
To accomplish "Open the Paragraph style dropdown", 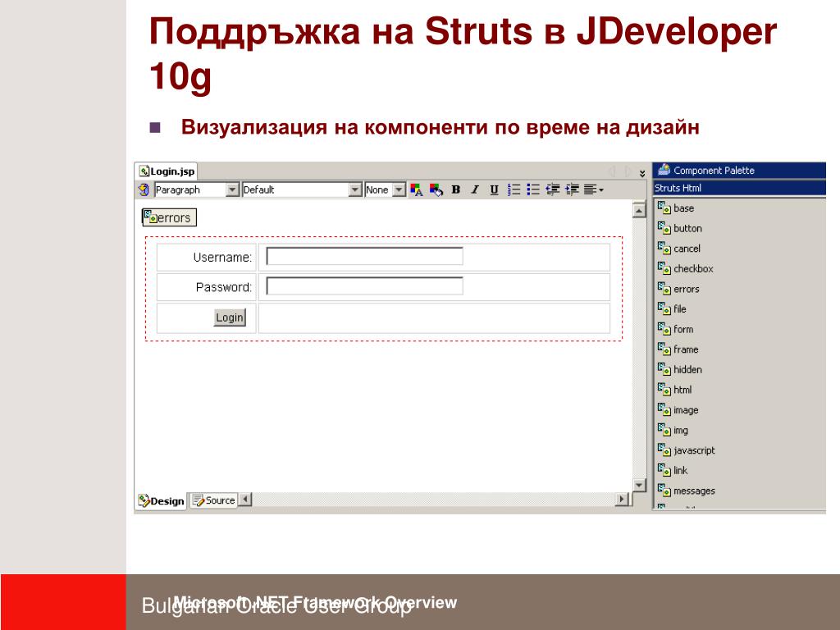I will click(x=232, y=189).
